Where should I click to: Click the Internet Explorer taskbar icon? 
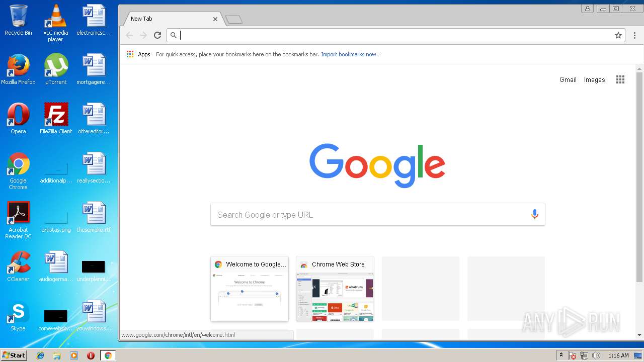[x=40, y=355]
